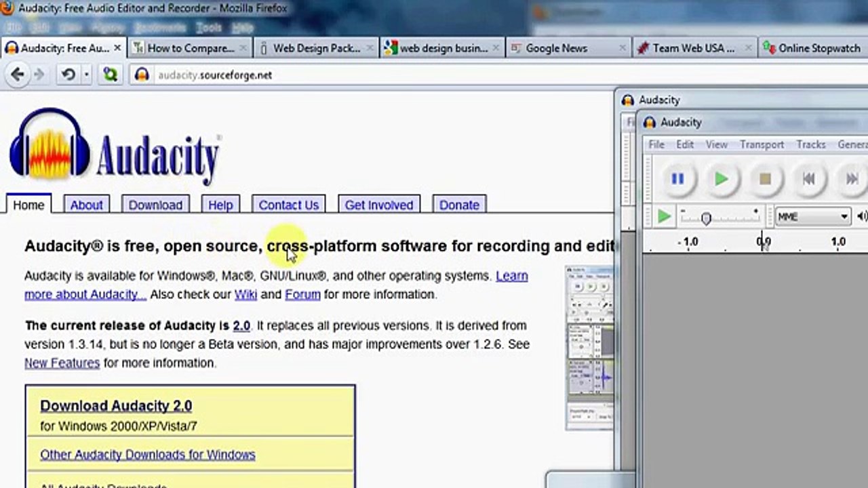Switch to the 'Web Design Pack...' browser tab
The width and height of the screenshot is (868, 488).
pos(317,48)
